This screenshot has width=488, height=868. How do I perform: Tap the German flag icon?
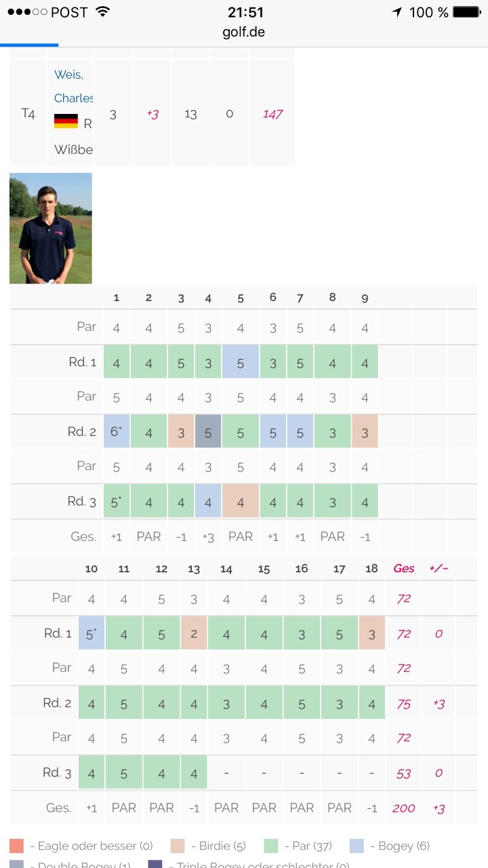(66, 121)
